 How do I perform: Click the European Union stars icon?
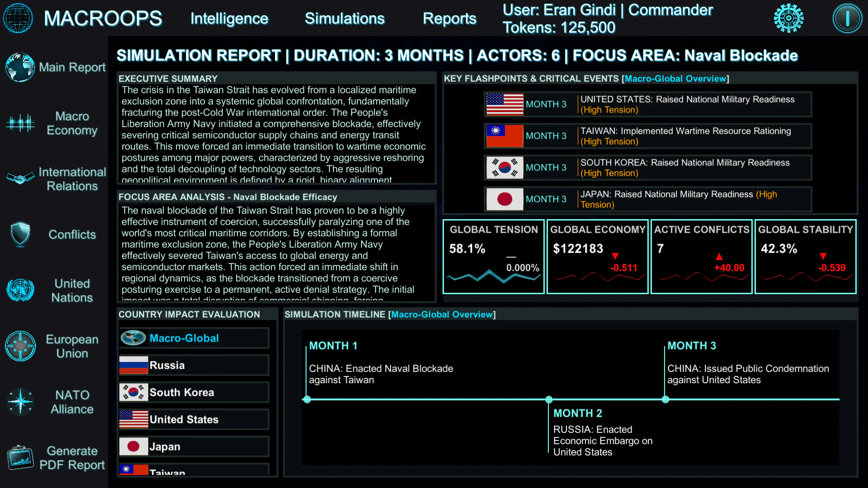tap(20, 346)
